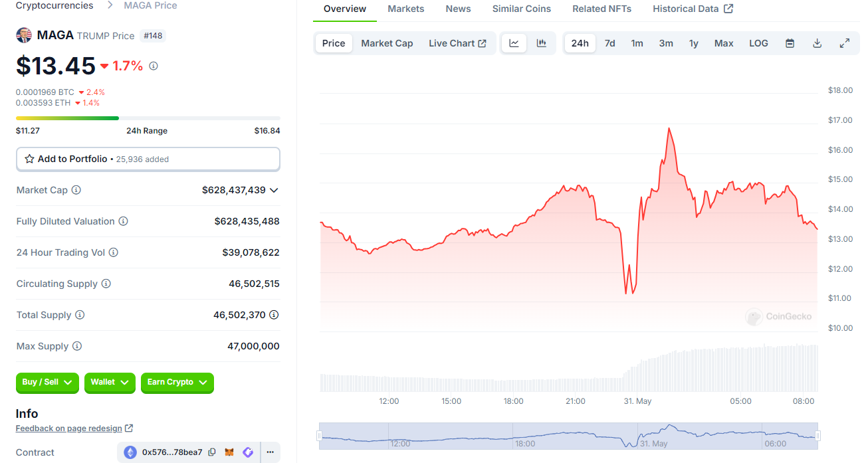Open the Historical Data tab
This screenshot has height=463, width=868.
[693, 9]
